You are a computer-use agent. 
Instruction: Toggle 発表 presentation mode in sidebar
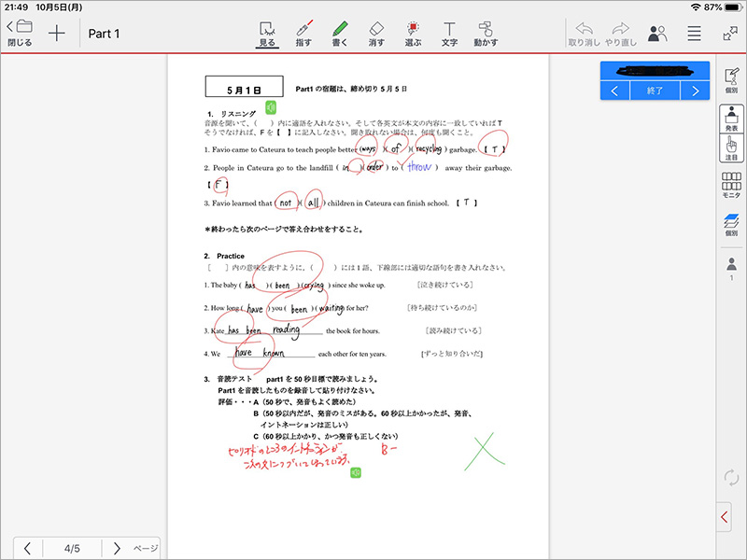pyautogui.click(x=731, y=119)
